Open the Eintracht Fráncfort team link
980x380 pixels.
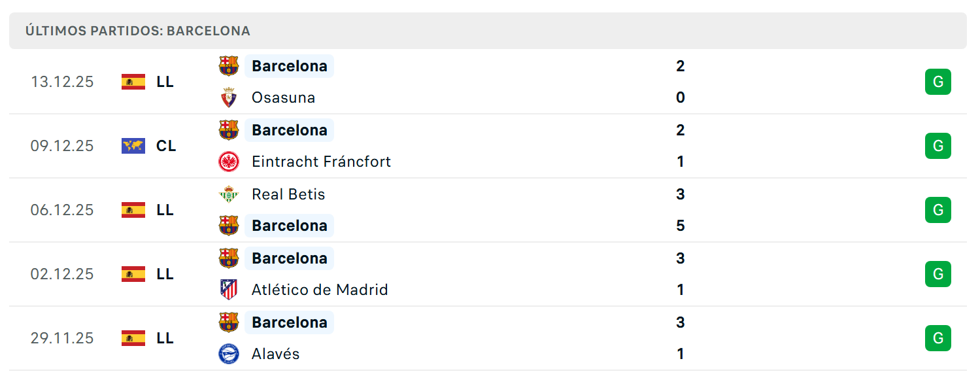pyautogui.click(x=321, y=162)
